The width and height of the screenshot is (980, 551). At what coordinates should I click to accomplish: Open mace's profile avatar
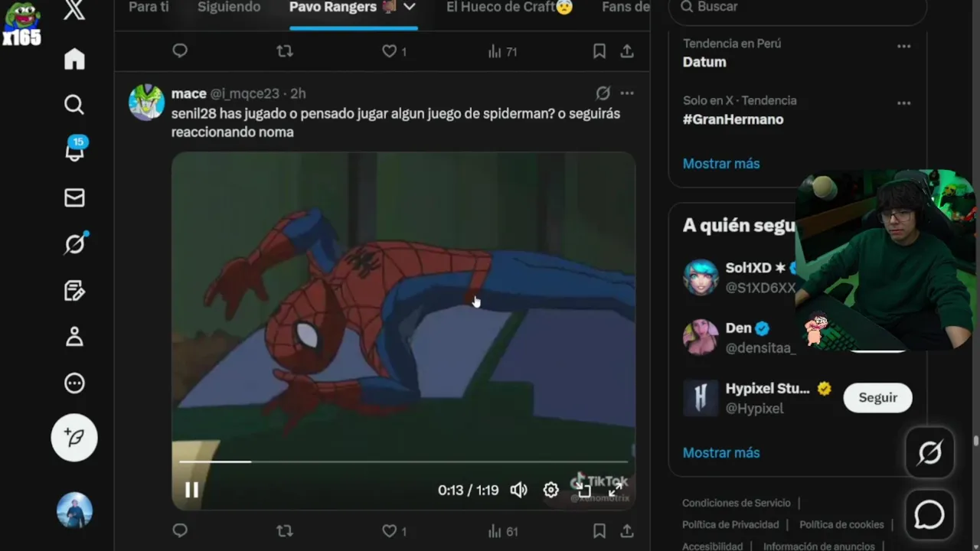146,103
